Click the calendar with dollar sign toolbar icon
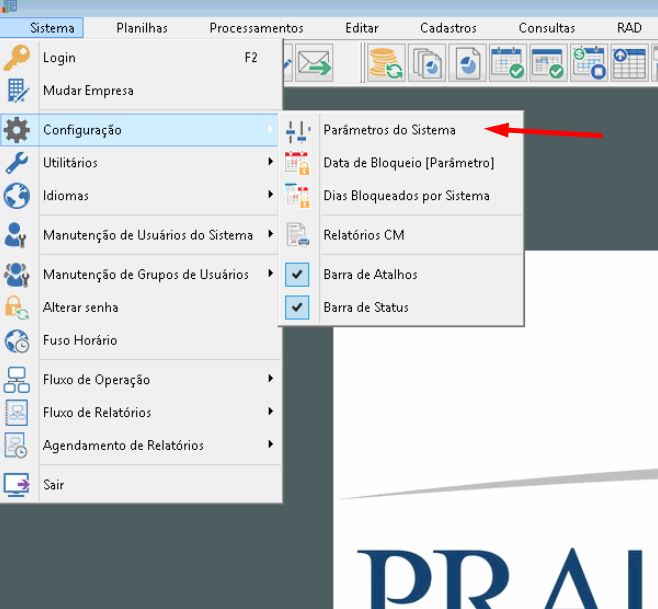The width and height of the screenshot is (658, 609). pos(589,63)
